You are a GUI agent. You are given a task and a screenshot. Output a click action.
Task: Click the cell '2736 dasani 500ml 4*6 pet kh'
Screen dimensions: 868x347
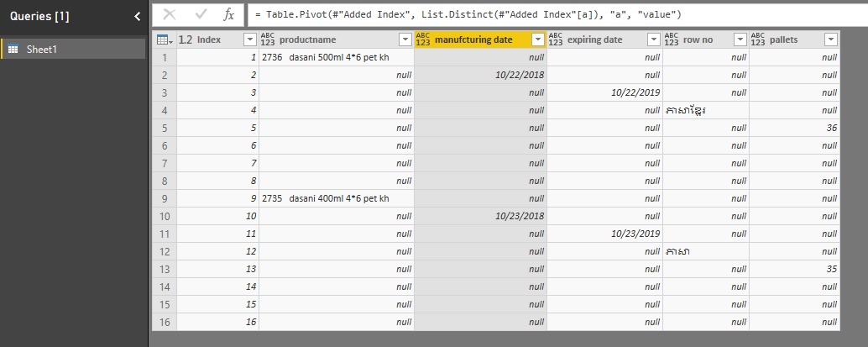click(x=337, y=57)
